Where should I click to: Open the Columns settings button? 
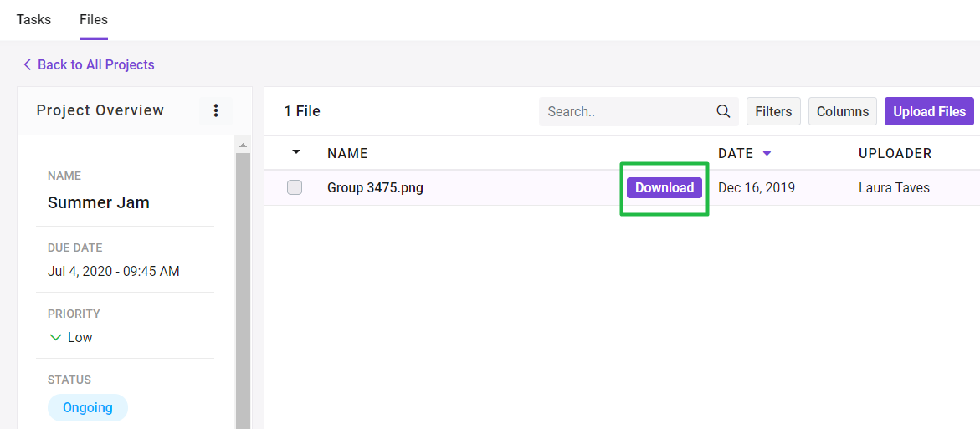pos(843,111)
